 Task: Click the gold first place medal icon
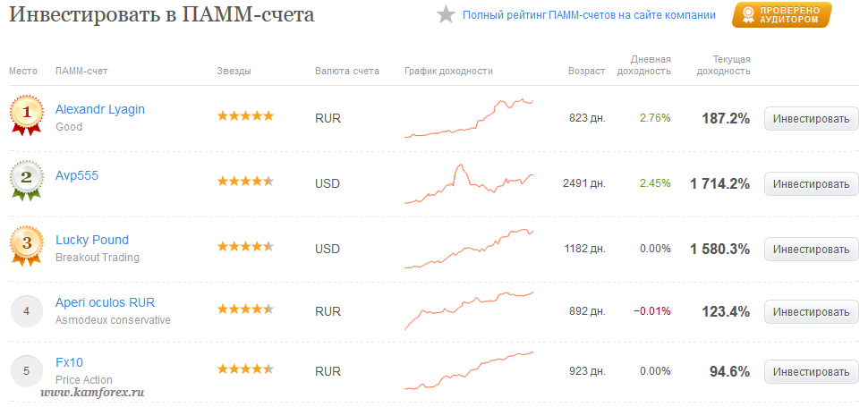tap(26, 115)
